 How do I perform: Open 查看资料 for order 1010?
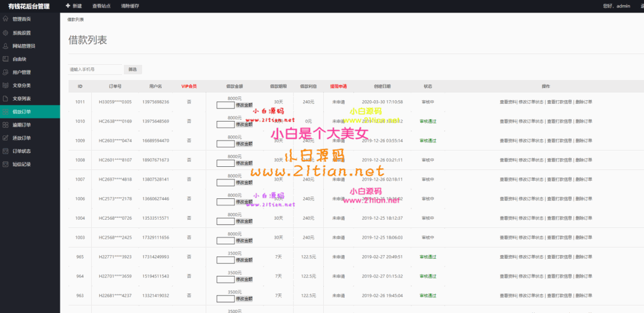coord(508,122)
